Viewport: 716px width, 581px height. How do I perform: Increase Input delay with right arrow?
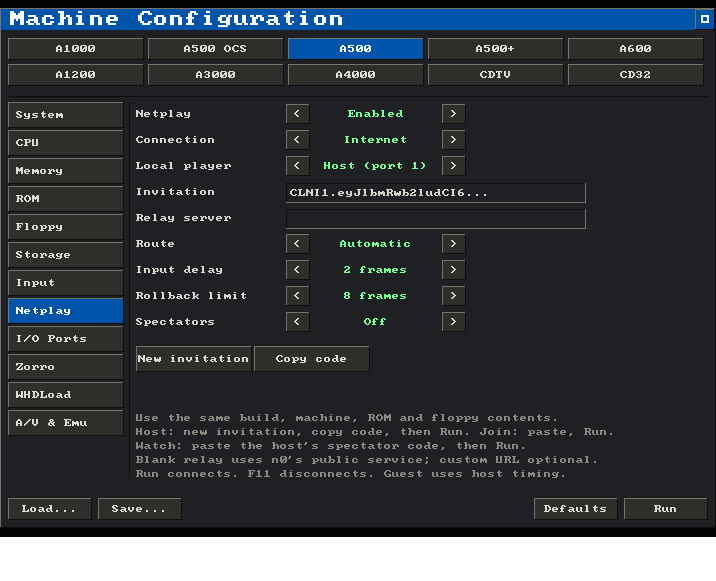453,270
